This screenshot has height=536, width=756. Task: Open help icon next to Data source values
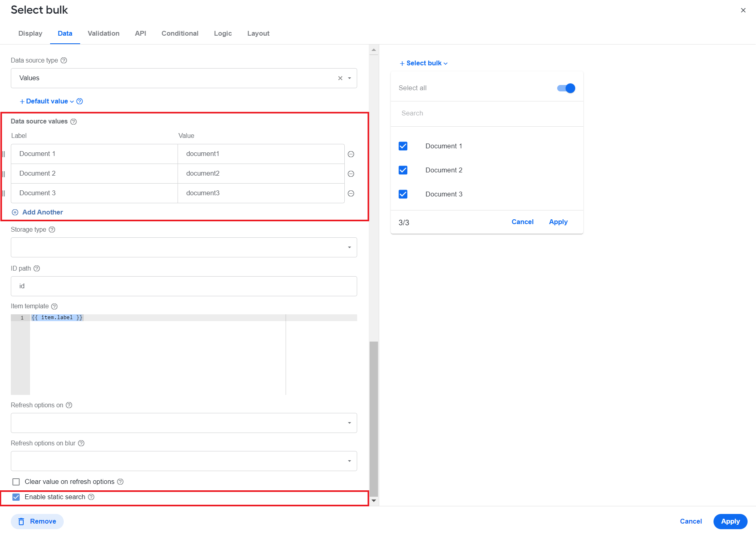(x=73, y=121)
